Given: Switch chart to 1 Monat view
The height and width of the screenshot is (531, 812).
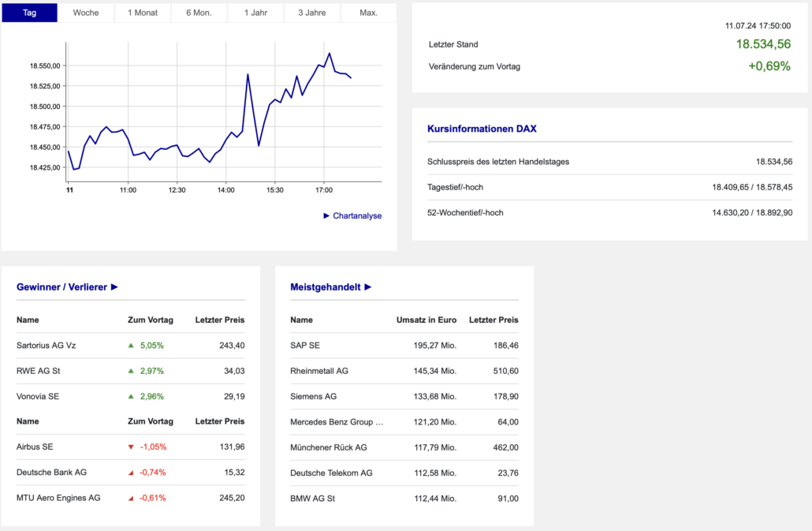Looking at the screenshot, I should (x=143, y=13).
